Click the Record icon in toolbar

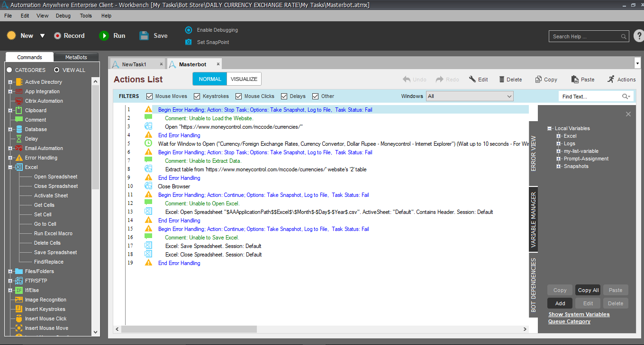click(x=57, y=36)
